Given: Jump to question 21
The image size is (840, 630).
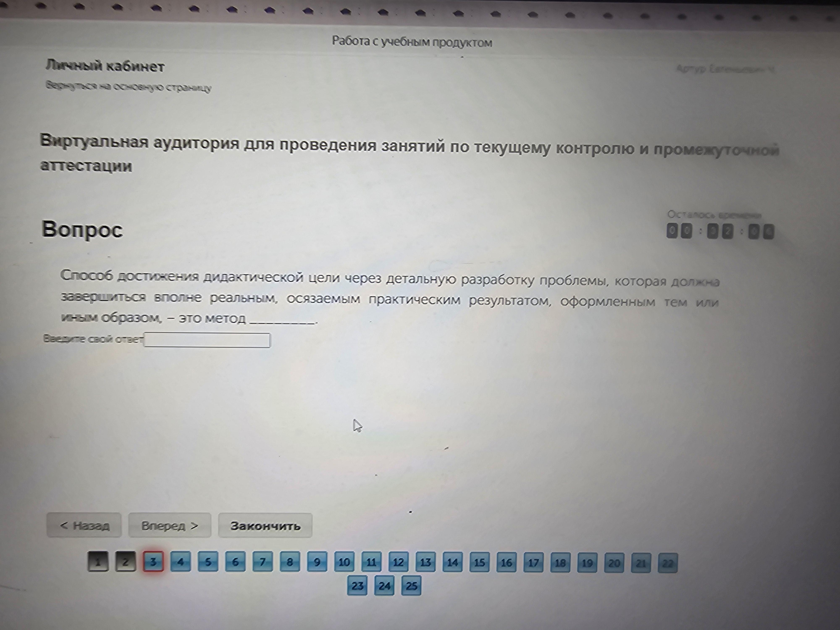Looking at the screenshot, I should [641, 563].
